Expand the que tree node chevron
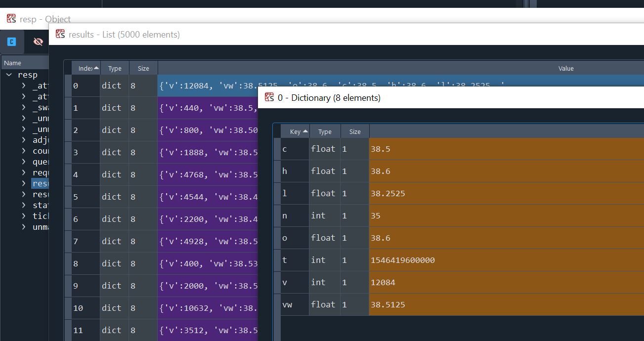The width and height of the screenshot is (644, 341). pyautogui.click(x=23, y=162)
